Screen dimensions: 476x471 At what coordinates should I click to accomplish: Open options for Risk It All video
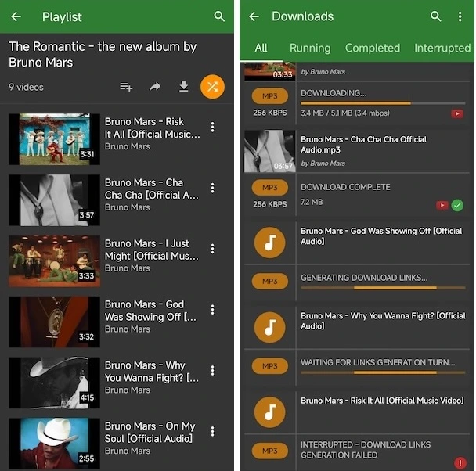pos(212,127)
